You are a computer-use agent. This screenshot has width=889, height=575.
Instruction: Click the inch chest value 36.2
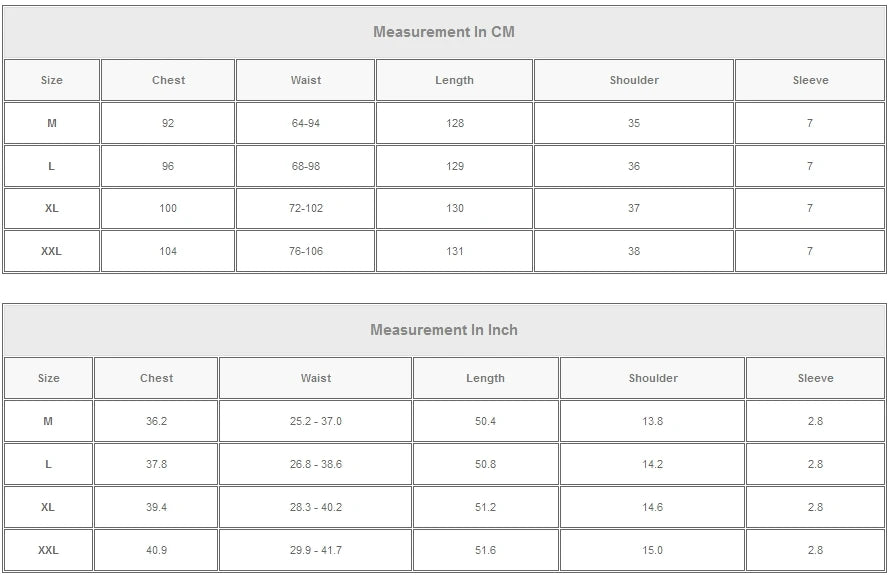[x=157, y=421]
